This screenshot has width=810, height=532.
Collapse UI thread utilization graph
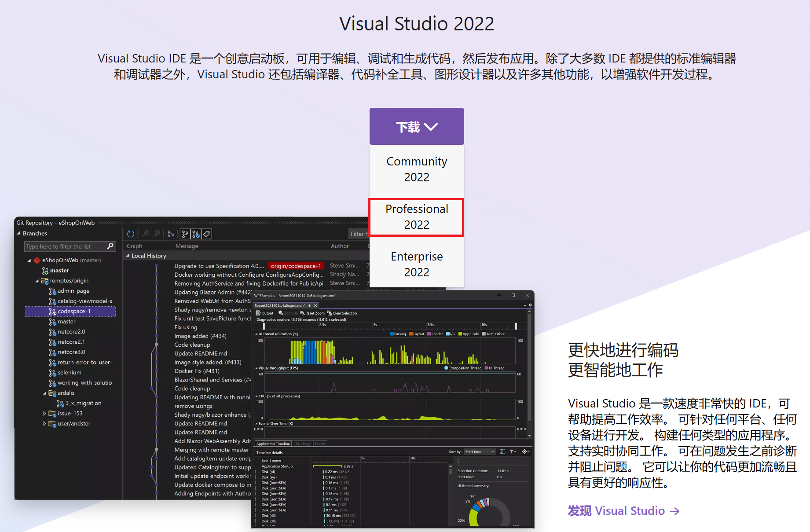point(257,334)
